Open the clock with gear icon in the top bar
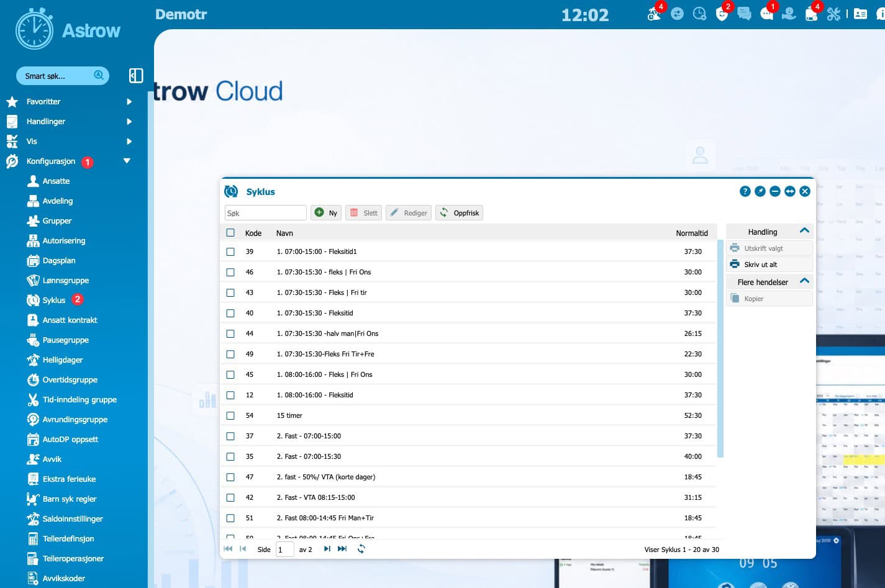This screenshot has width=885, height=588. (699, 14)
